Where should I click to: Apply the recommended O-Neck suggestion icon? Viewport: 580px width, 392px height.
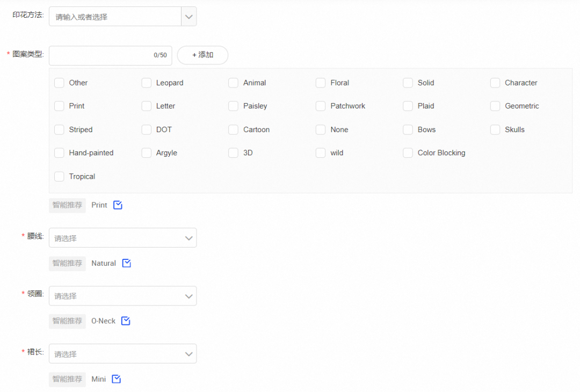(x=126, y=321)
